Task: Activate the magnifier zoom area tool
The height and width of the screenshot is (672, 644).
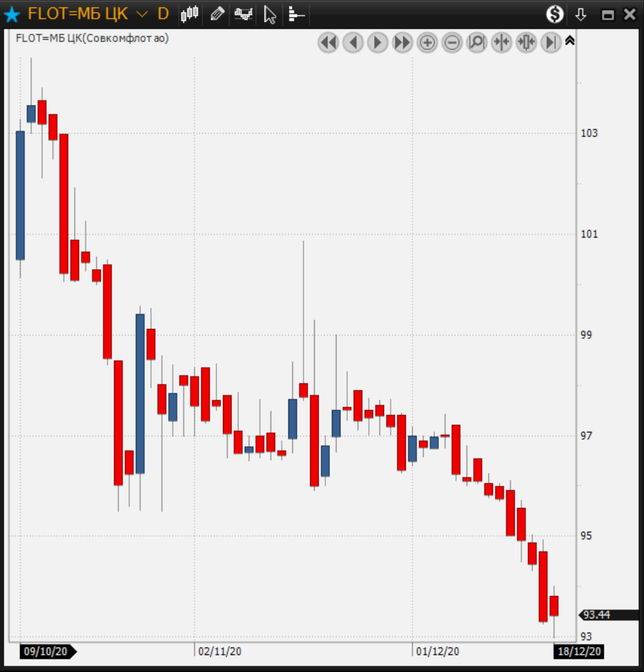Action: coord(477,43)
